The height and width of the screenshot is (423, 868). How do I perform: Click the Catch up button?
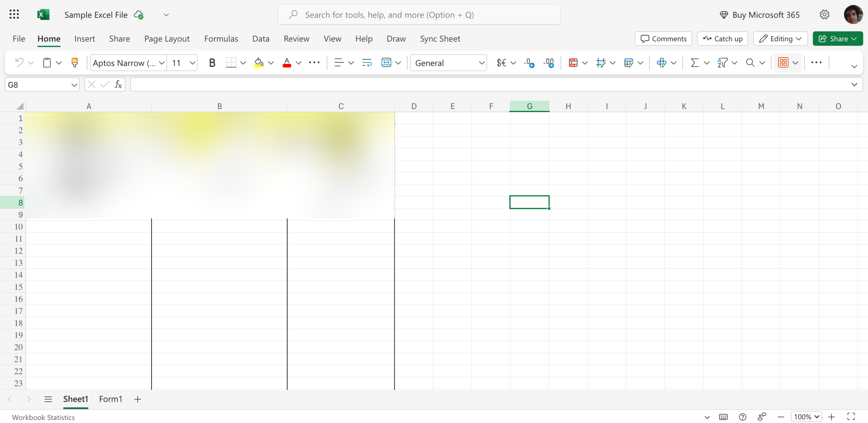tap(723, 39)
